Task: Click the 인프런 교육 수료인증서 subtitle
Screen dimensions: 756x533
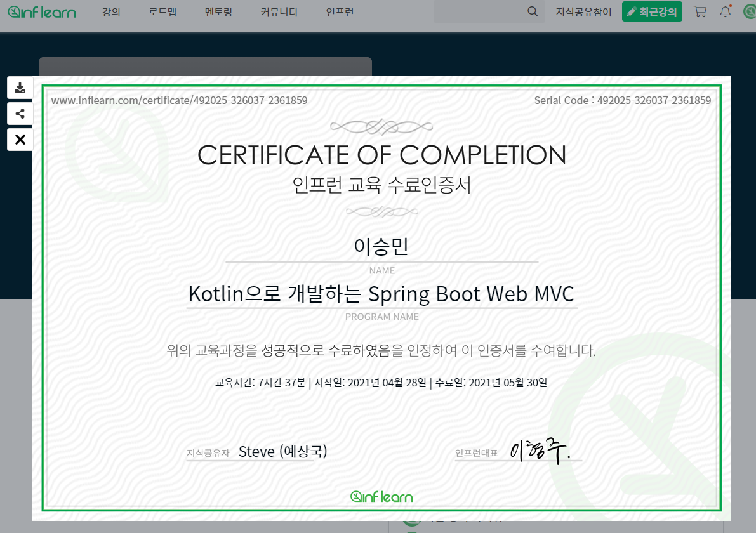Action: tap(381, 185)
